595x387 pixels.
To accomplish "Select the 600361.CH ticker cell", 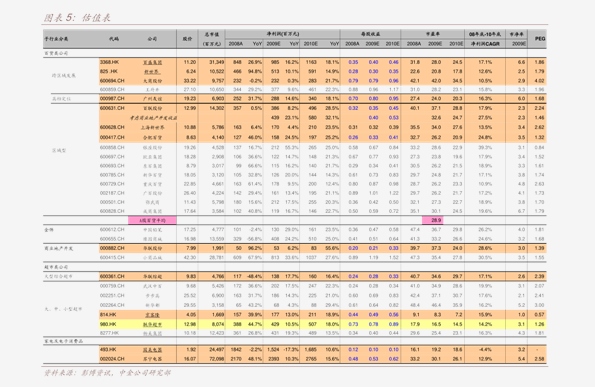I will coord(112,277).
